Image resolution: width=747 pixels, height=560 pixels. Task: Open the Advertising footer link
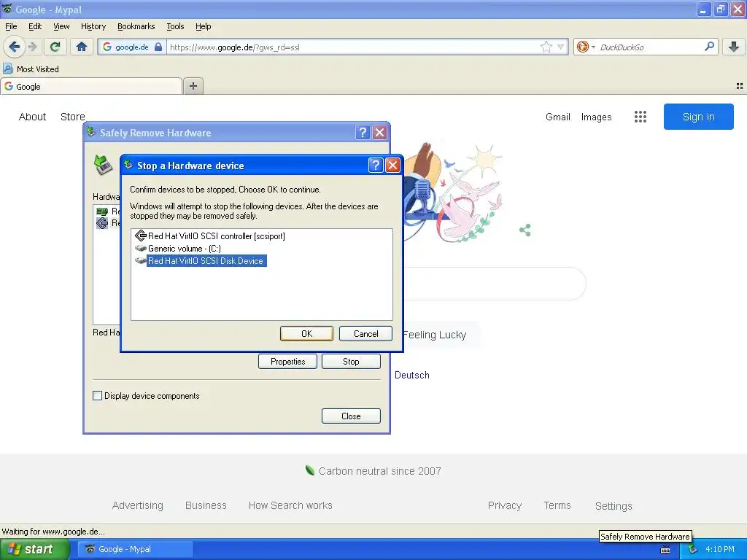[138, 506]
